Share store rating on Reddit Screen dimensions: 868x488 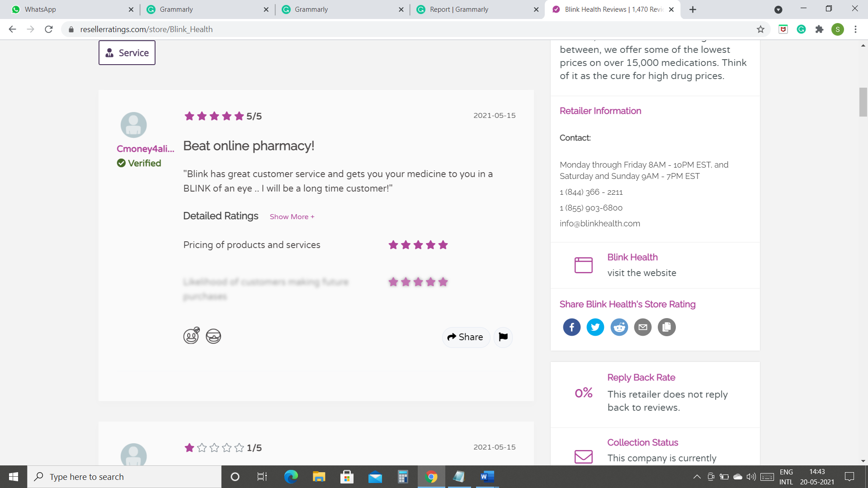click(x=619, y=327)
